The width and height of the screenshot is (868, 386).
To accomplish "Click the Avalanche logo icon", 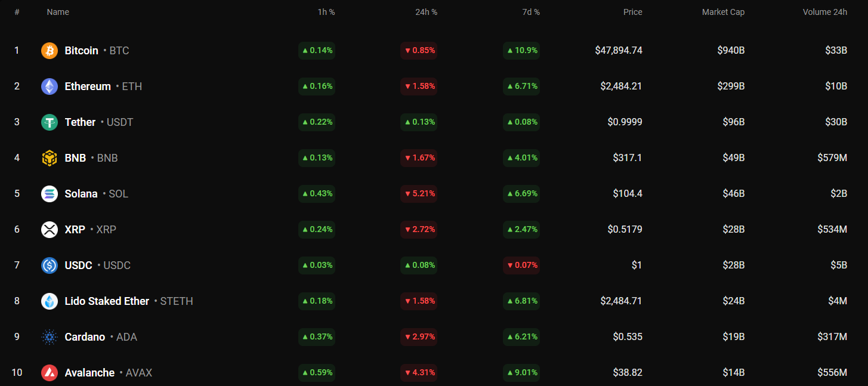I will click(49, 373).
